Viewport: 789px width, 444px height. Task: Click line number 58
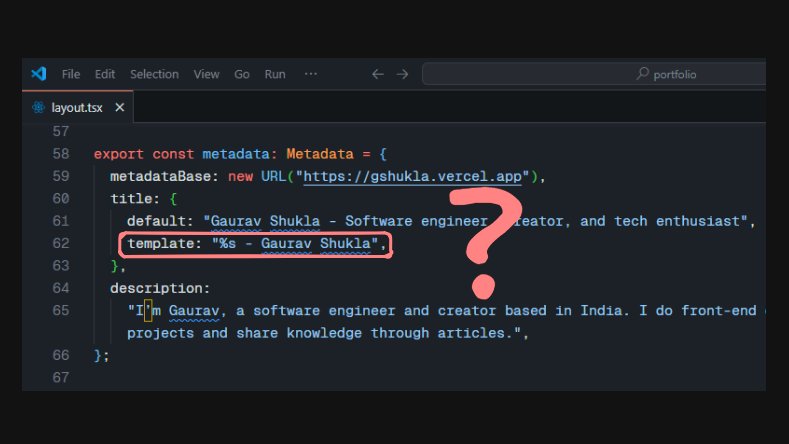[61, 154]
